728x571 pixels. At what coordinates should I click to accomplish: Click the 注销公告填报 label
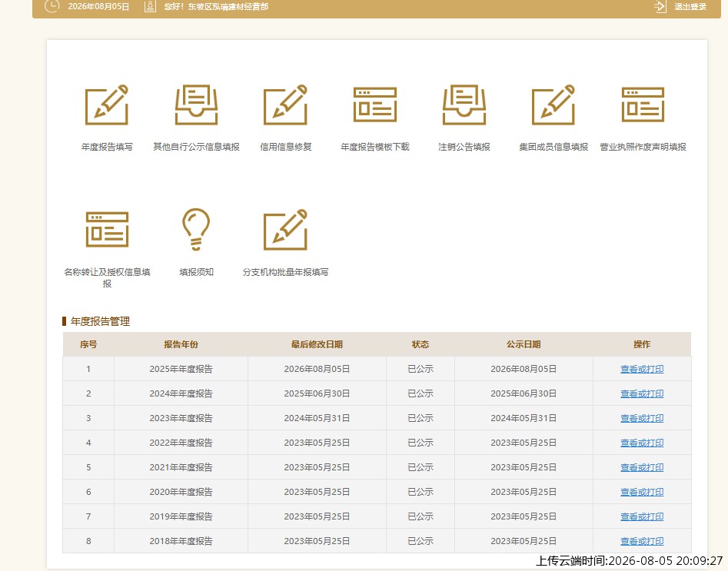point(464,147)
